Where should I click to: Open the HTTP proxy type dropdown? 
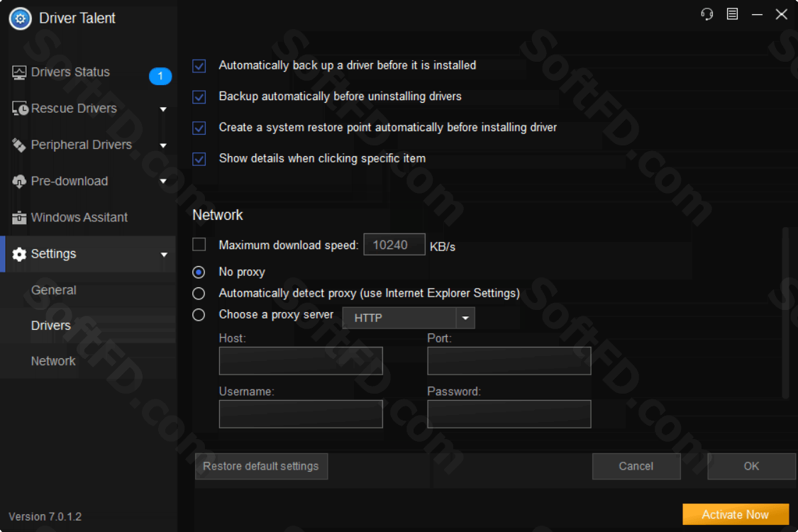[x=409, y=318]
